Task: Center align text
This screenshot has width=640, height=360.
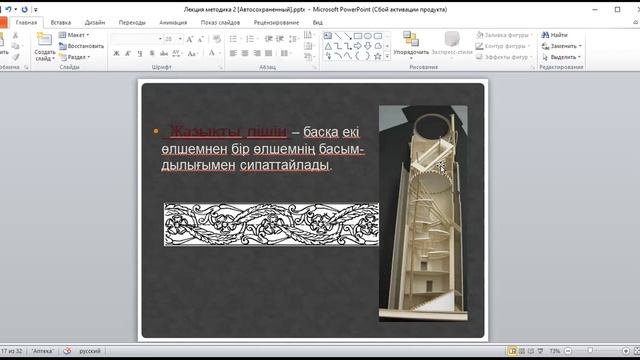Action: [x=245, y=53]
